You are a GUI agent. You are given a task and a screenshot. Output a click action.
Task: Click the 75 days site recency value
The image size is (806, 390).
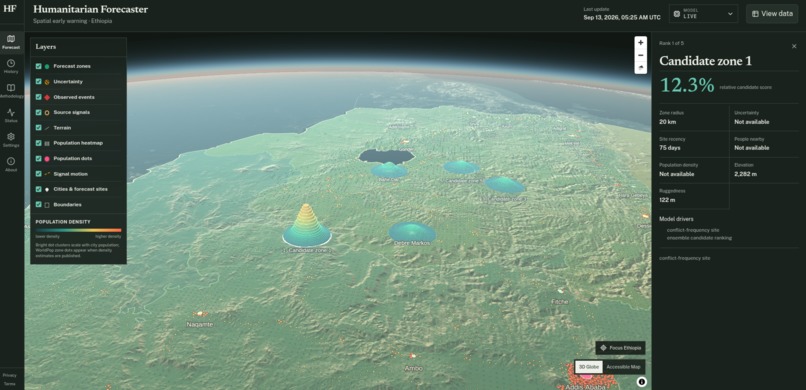point(669,148)
